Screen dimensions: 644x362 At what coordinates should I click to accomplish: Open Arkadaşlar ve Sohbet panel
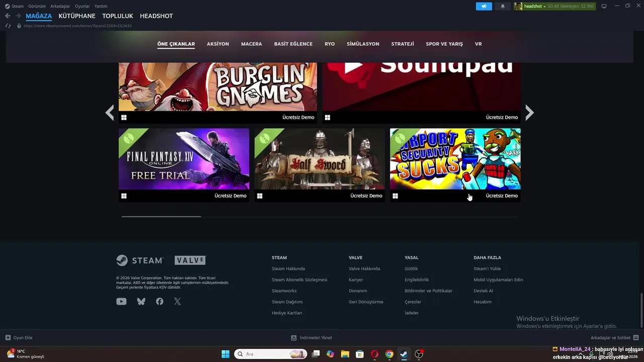click(x=614, y=338)
